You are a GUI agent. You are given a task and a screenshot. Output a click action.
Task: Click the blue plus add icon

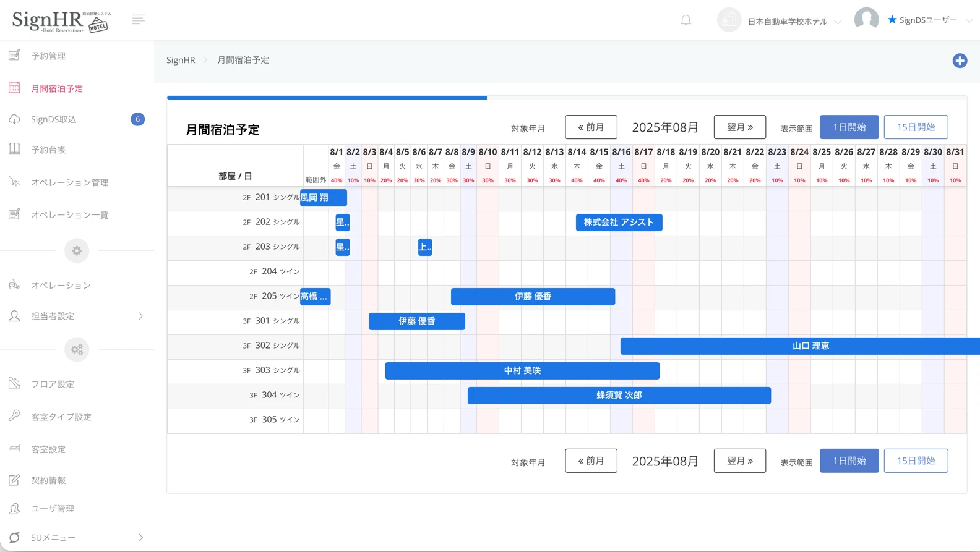point(960,61)
